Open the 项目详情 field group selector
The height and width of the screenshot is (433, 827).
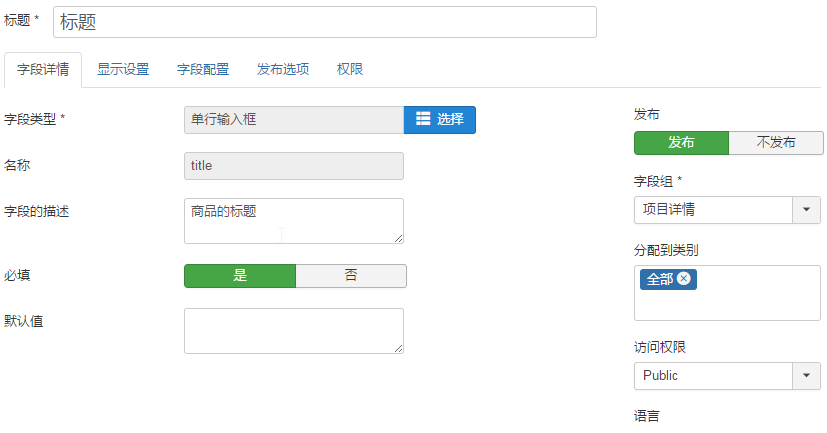(x=713, y=210)
